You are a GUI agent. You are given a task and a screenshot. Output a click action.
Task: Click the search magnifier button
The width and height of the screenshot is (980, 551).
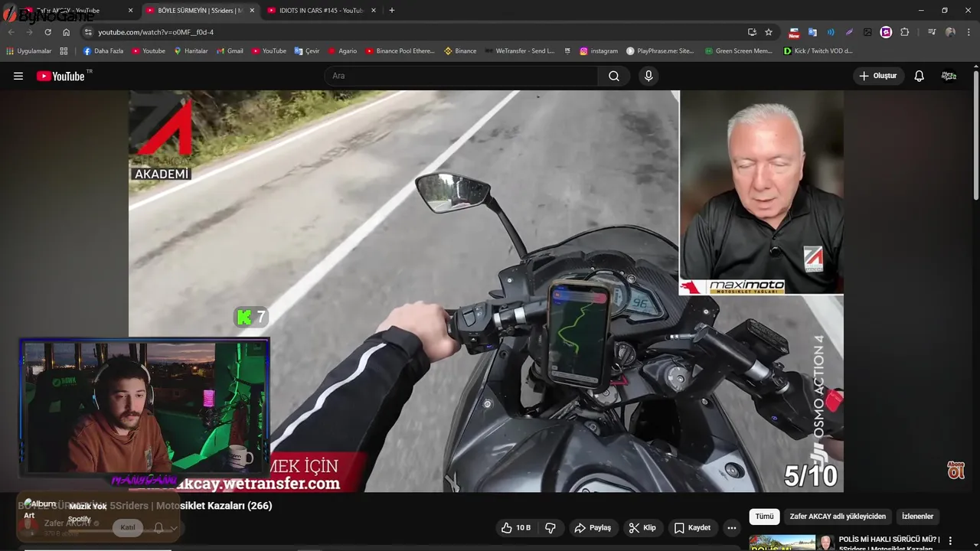click(x=614, y=76)
